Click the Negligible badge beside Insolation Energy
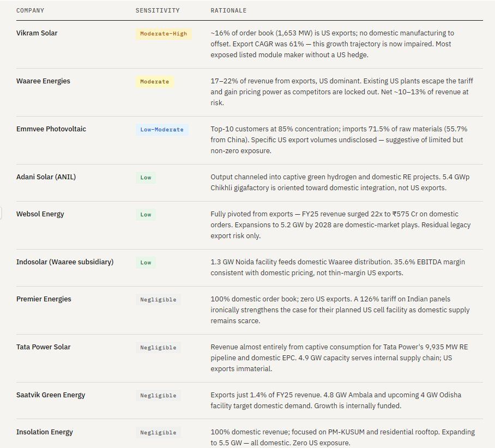This screenshot has width=495, height=448. pyautogui.click(x=158, y=433)
